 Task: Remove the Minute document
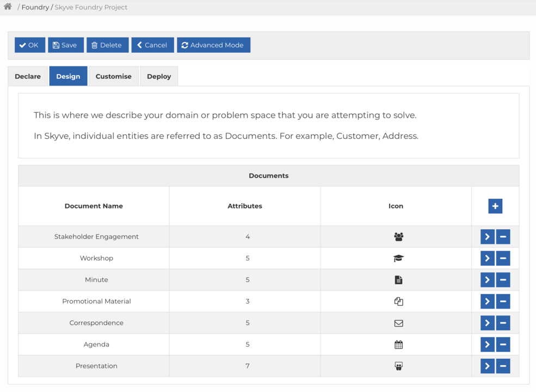pyautogui.click(x=503, y=280)
